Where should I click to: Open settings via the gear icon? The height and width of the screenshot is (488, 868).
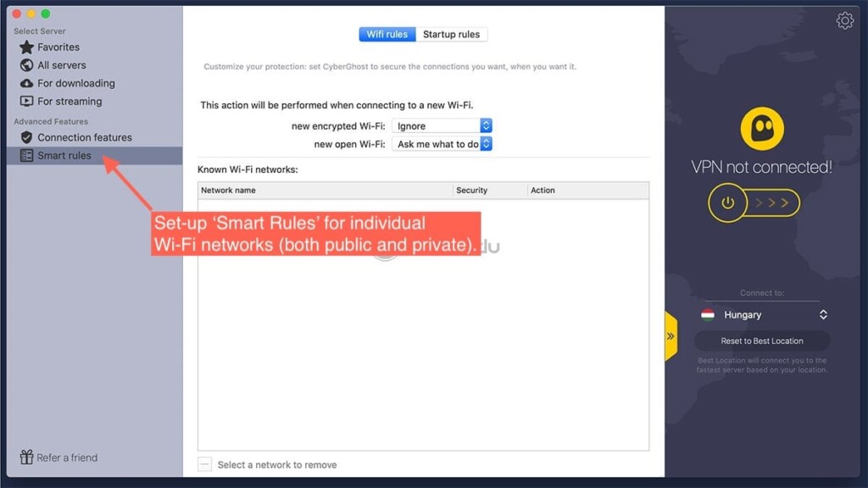[845, 21]
